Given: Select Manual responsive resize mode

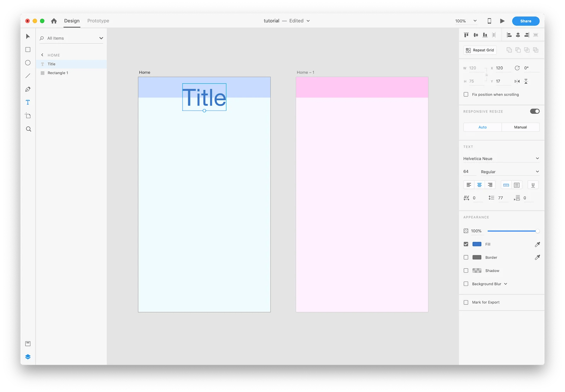Looking at the screenshot, I should coord(521,127).
